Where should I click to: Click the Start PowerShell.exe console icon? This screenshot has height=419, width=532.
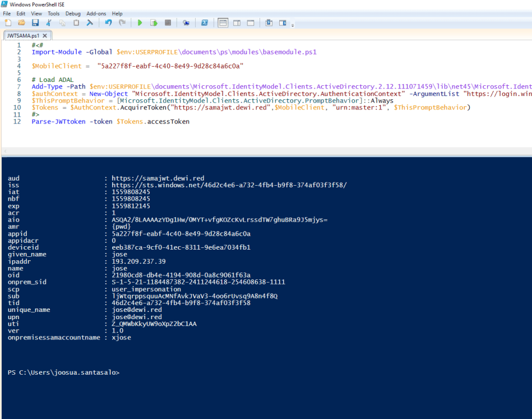(205, 22)
